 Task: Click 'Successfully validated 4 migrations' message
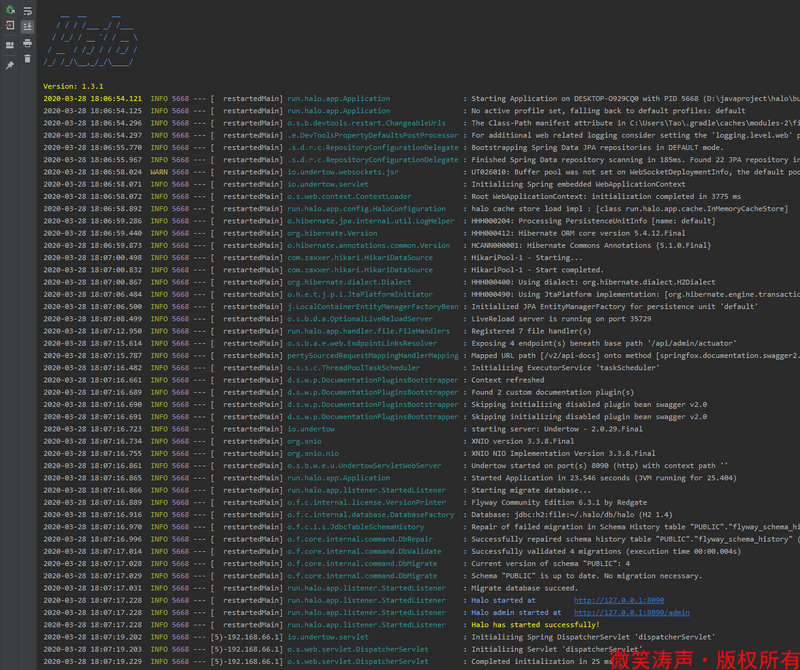606,552
